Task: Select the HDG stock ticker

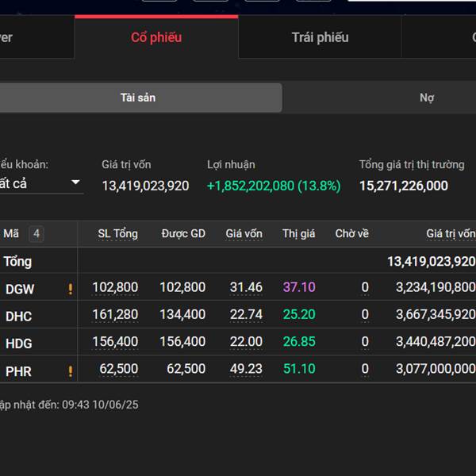Action: coord(18,344)
